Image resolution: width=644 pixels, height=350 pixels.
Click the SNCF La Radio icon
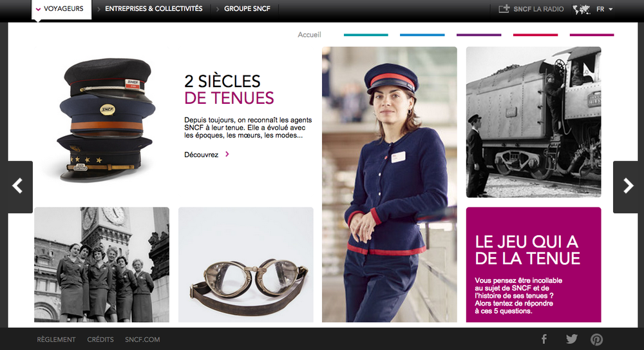(504, 8)
